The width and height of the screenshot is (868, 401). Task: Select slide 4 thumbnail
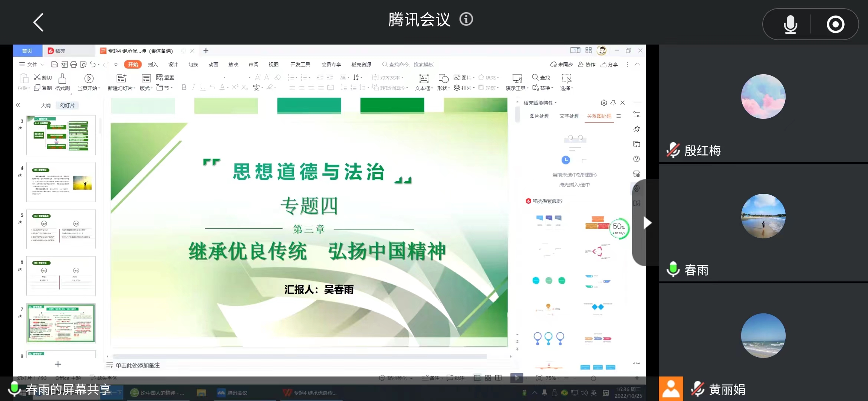point(61,182)
